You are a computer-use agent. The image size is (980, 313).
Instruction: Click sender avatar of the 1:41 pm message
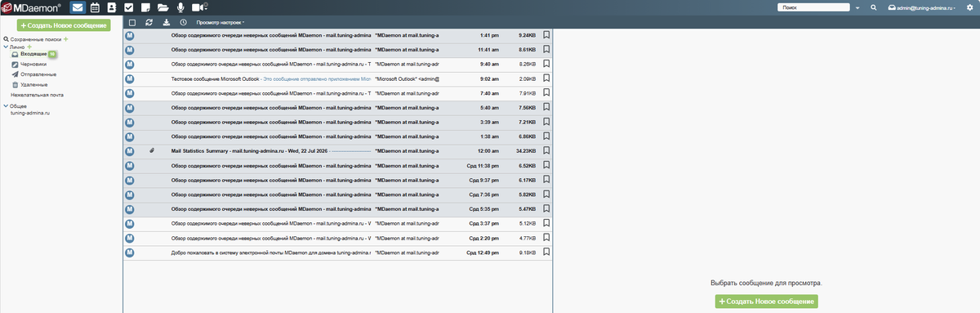129,35
